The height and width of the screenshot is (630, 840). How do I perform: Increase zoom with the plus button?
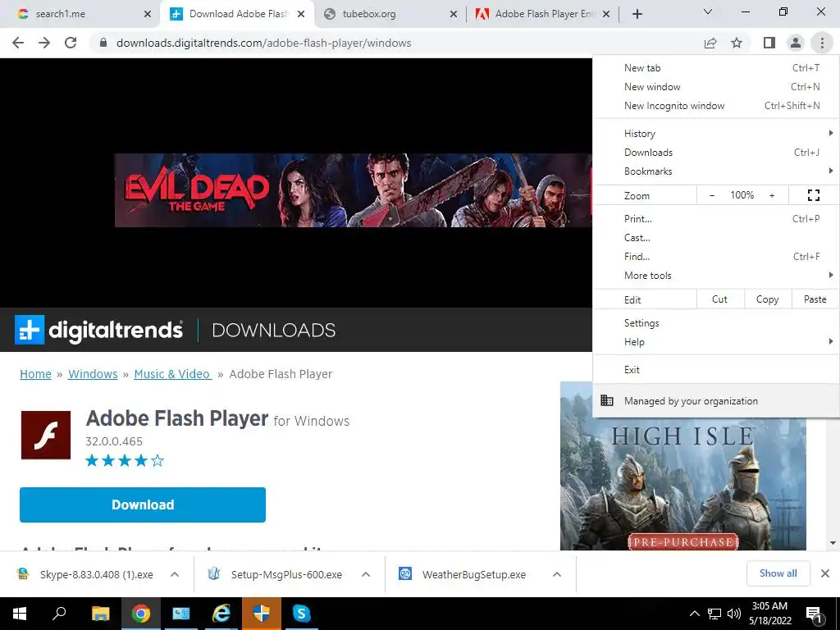click(772, 195)
